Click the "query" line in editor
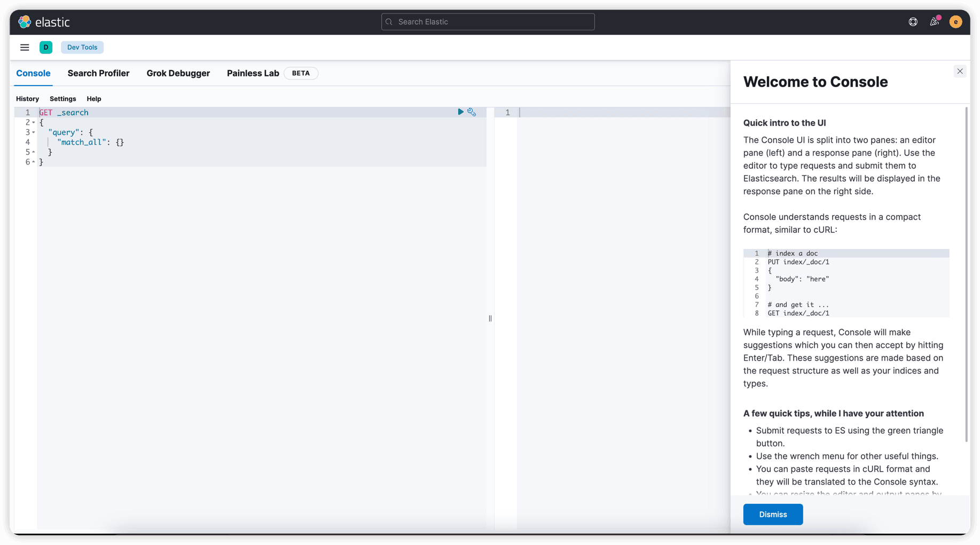The image size is (980, 545). tap(70, 133)
